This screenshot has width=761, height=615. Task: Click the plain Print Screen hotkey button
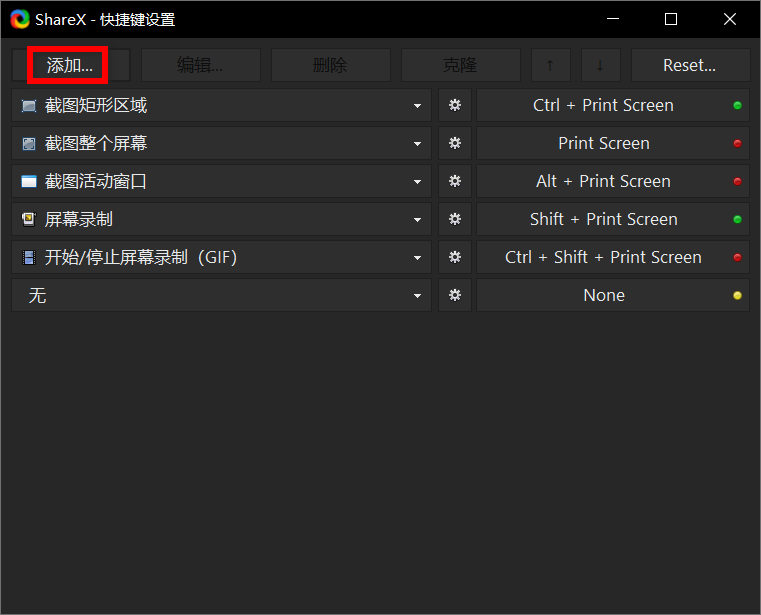[x=613, y=143]
